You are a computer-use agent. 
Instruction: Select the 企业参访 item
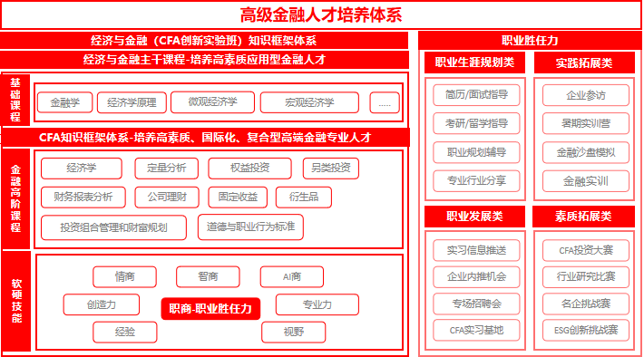(x=586, y=95)
